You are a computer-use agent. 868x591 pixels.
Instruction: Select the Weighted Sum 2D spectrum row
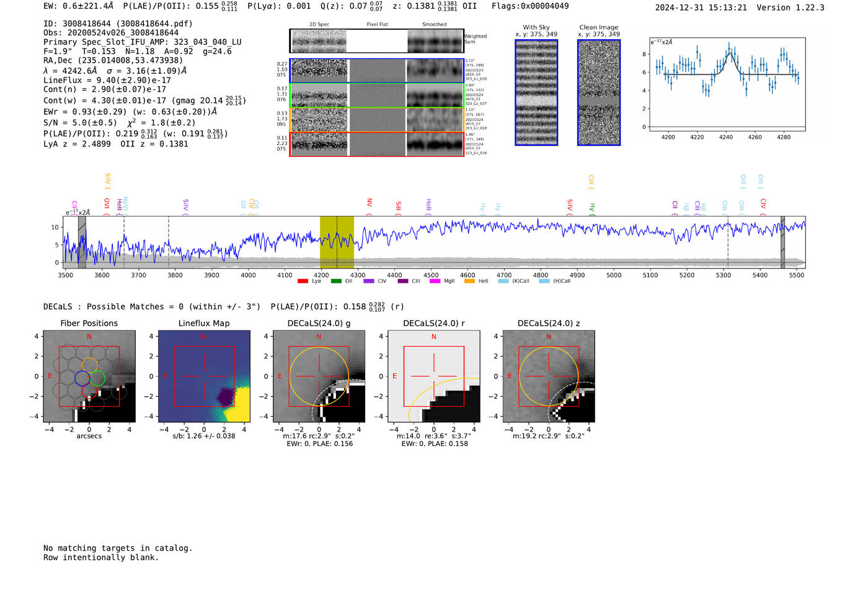(377, 41)
